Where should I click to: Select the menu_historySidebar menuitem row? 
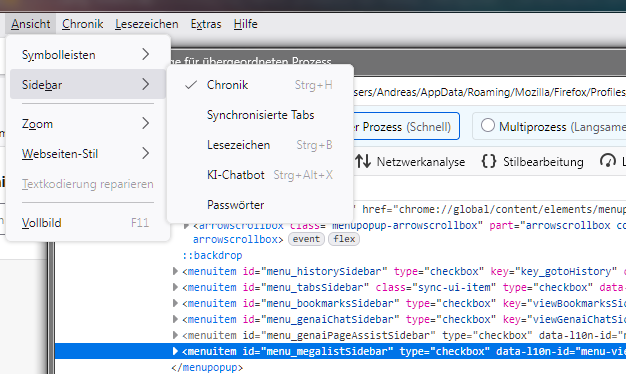pos(340,271)
